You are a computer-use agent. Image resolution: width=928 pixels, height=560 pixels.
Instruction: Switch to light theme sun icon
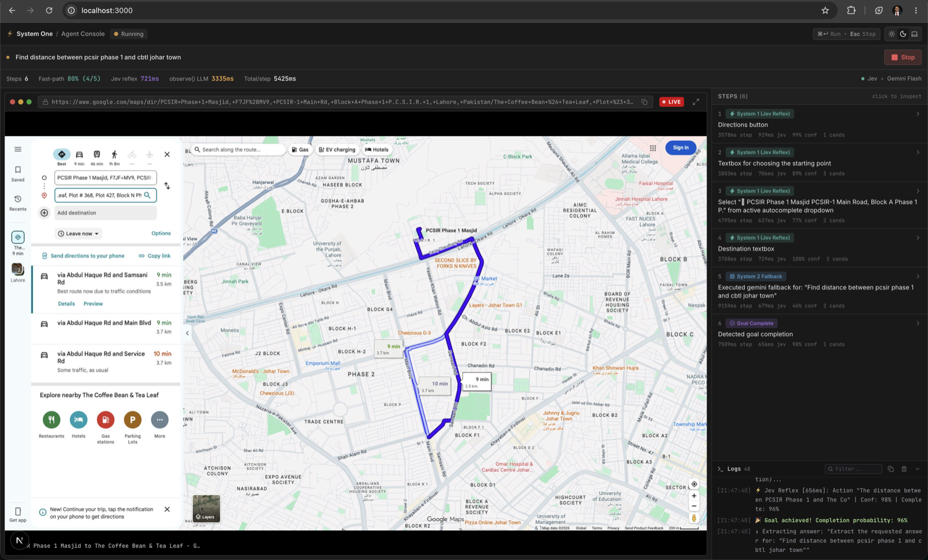pyautogui.click(x=892, y=34)
